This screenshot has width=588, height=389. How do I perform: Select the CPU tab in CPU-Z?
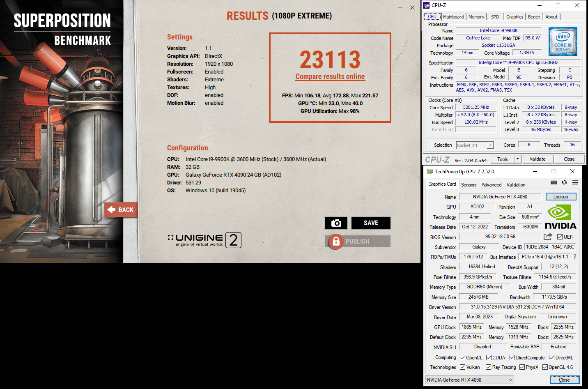tap(432, 16)
